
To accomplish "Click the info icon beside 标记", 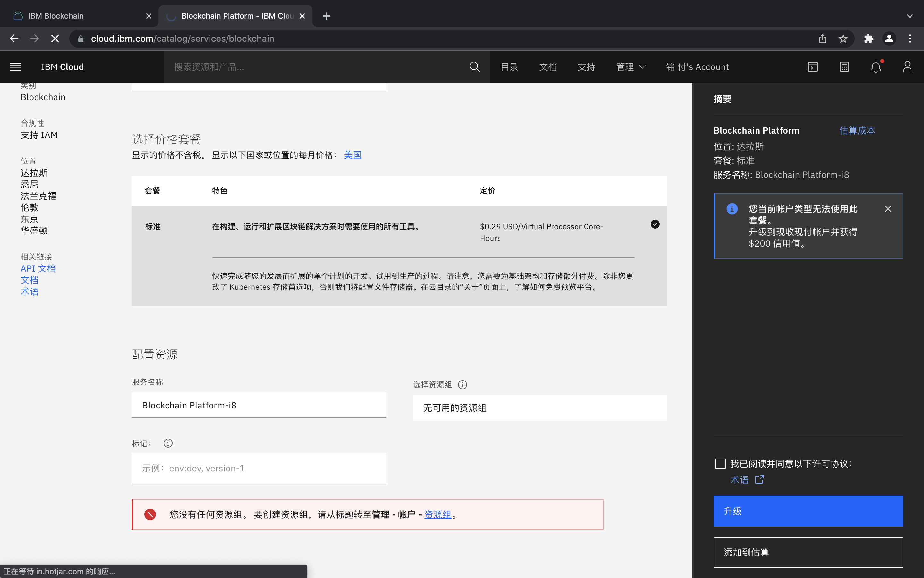I will pos(168,443).
